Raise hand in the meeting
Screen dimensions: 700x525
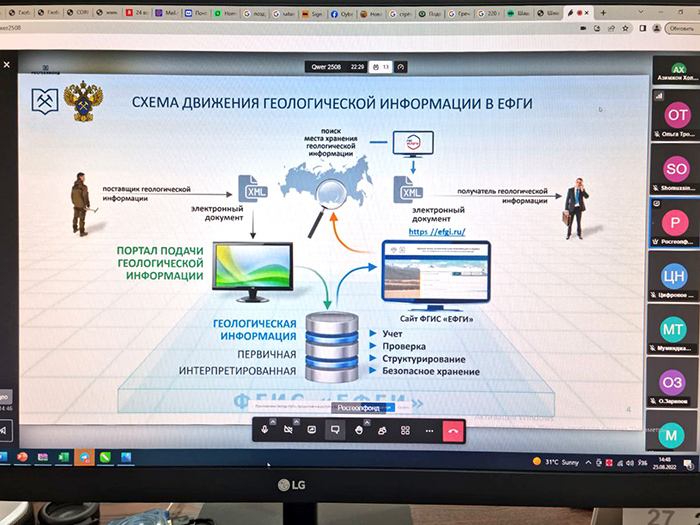click(x=359, y=430)
